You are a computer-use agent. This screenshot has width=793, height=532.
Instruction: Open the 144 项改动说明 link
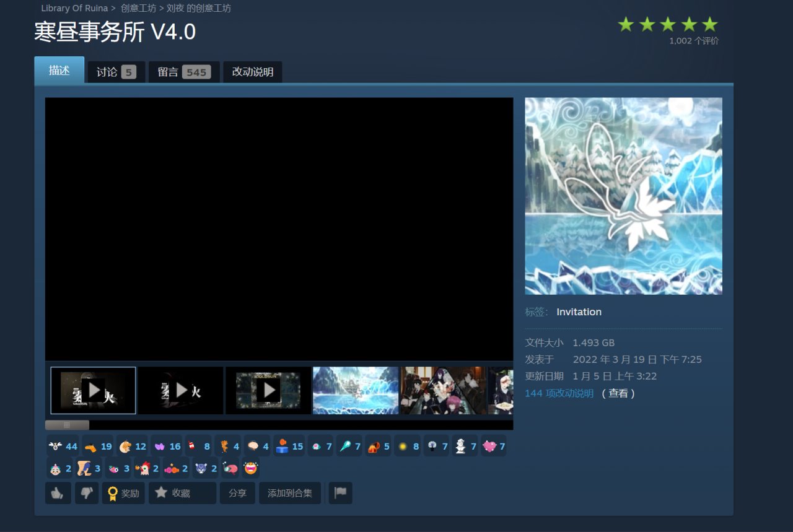(559, 393)
